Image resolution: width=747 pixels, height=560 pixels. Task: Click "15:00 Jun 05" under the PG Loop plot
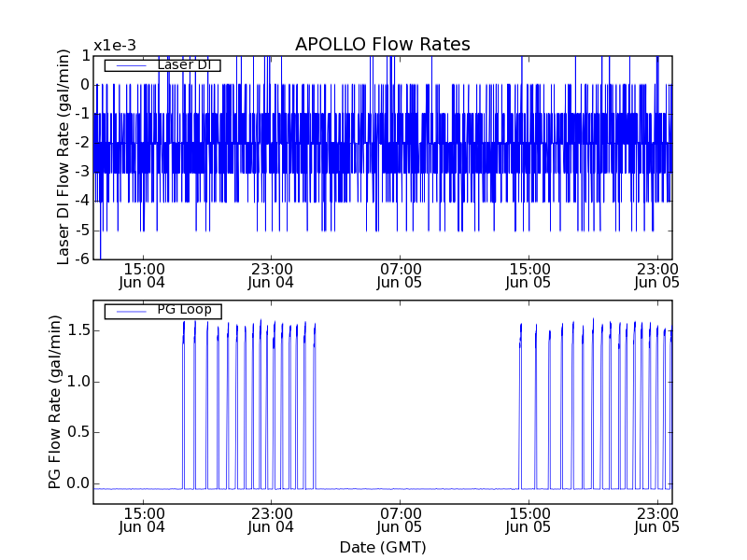click(x=529, y=521)
